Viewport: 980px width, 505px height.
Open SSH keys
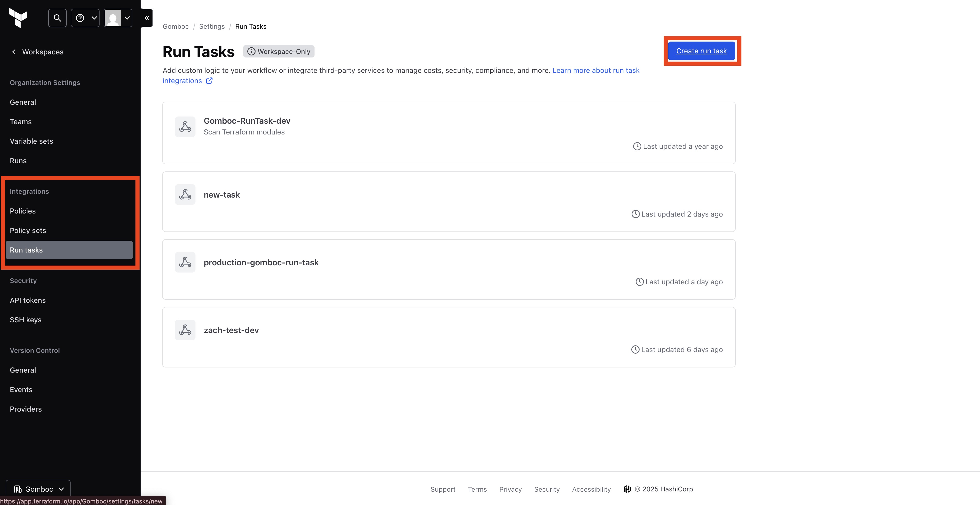pos(25,320)
